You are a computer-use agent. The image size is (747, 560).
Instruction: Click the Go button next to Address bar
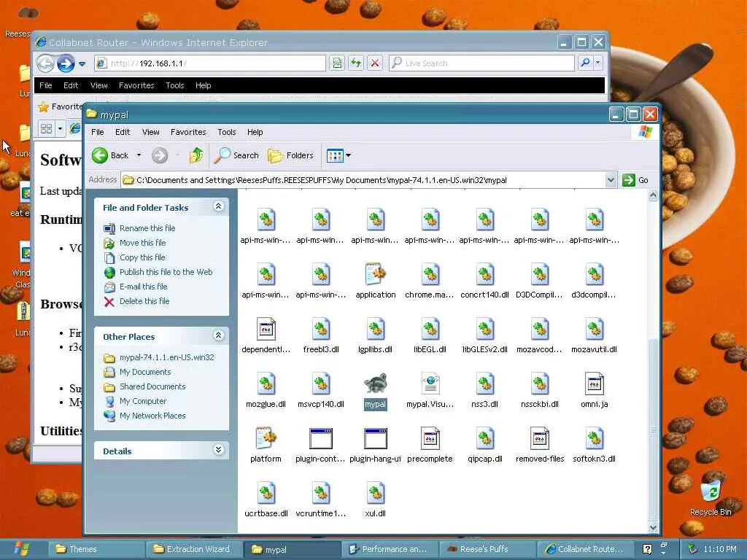[x=635, y=180]
